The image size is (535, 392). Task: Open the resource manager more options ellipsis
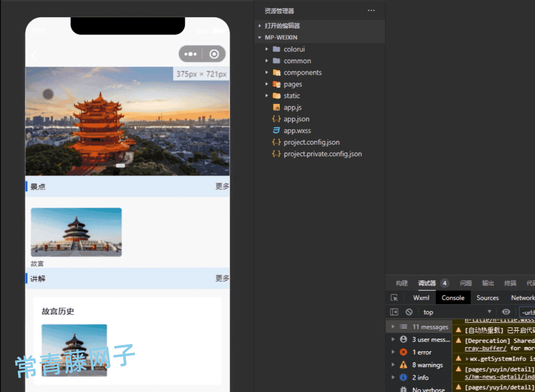pyautogui.click(x=371, y=10)
